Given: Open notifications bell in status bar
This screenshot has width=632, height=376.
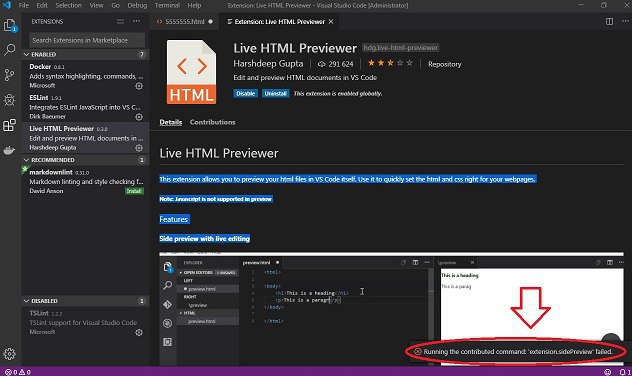Looking at the screenshot, I should [625, 372].
